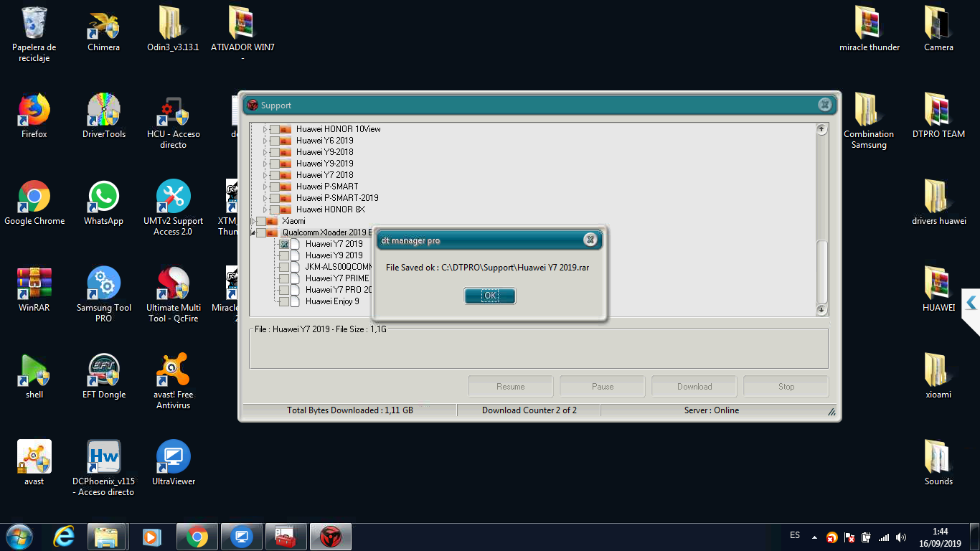Screen dimensions: 980x551
Task: Open the Papelera de reciclaje icon
Action: (34, 34)
